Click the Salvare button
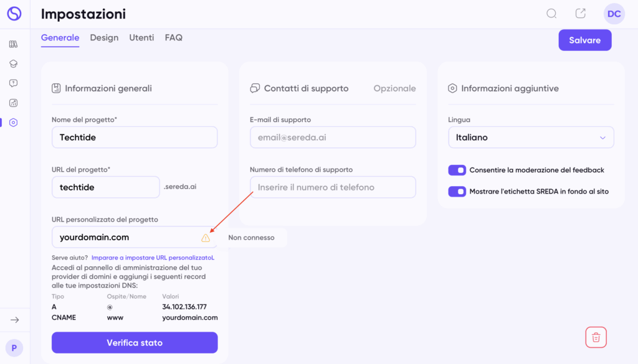 pyautogui.click(x=584, y=40)
